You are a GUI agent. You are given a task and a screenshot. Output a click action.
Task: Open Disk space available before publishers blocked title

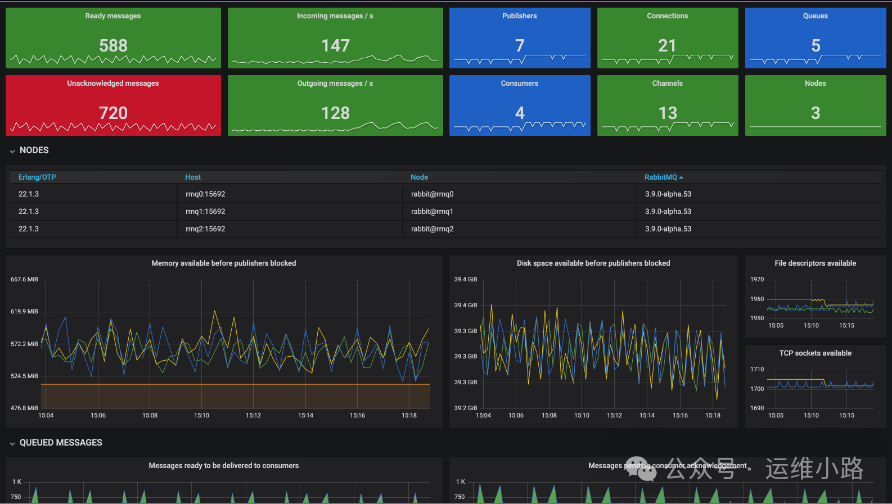(x=593, y=263)
